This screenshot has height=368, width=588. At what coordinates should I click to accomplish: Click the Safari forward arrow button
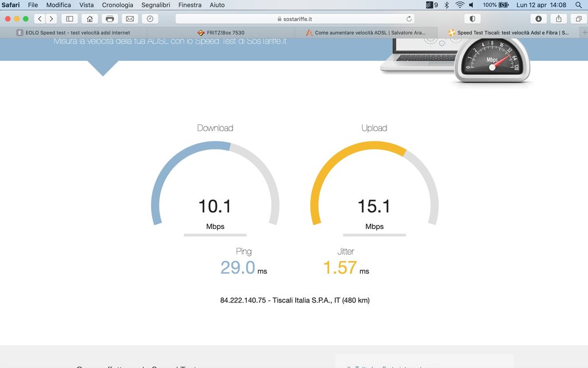(51, 19)
